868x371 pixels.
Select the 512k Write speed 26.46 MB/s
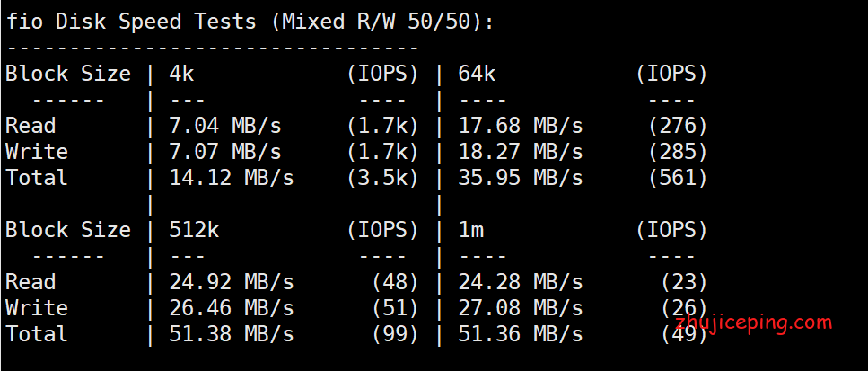pyautogui.click(x=232, y=308)
